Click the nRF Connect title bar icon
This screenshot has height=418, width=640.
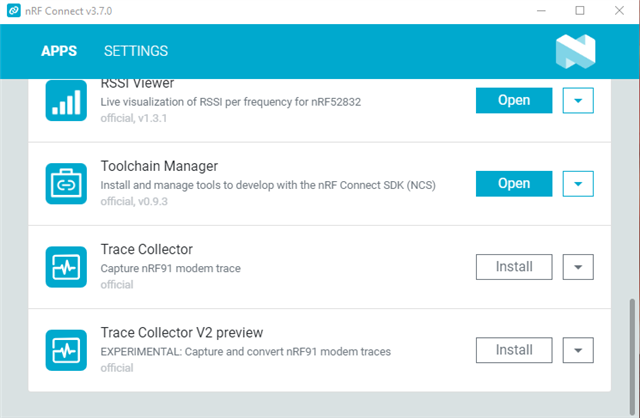pyautogui.click(x=13, y=11)
